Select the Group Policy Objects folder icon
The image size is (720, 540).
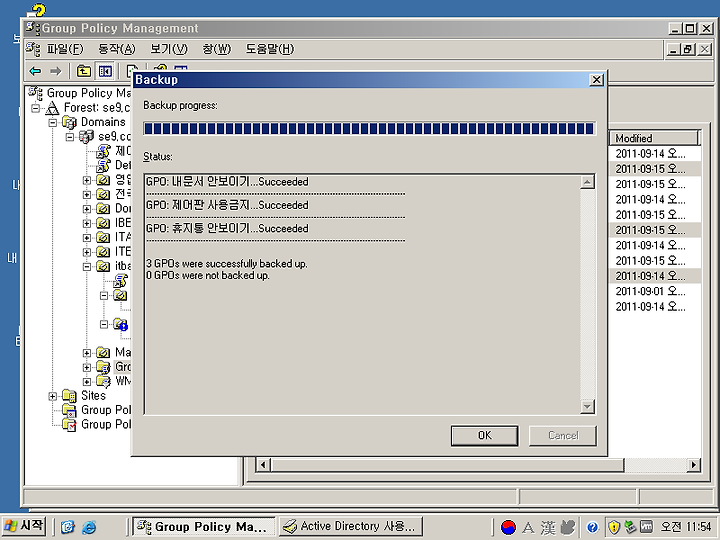[103, 367]
